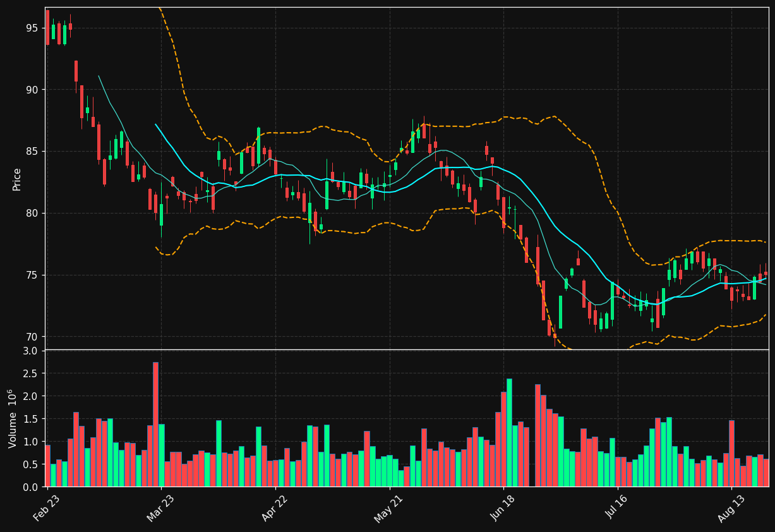Select the 75 price tick label

32,275
